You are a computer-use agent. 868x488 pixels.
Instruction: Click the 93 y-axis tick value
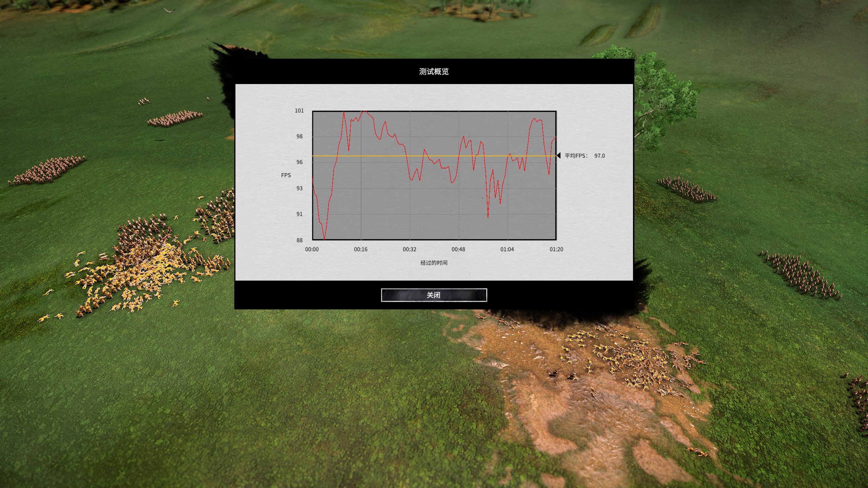tap(299, 188)
